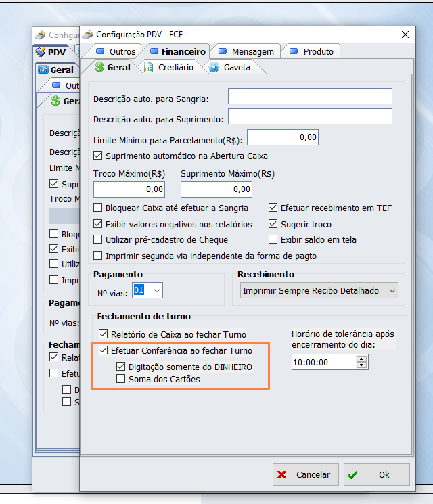Select the Crediário sub-tab

click(x=175, y=68)
